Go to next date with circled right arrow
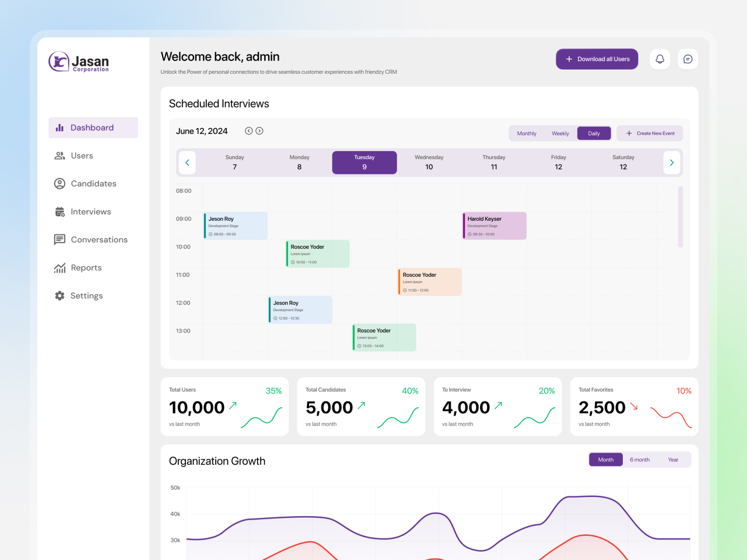 tap(260, 131)
